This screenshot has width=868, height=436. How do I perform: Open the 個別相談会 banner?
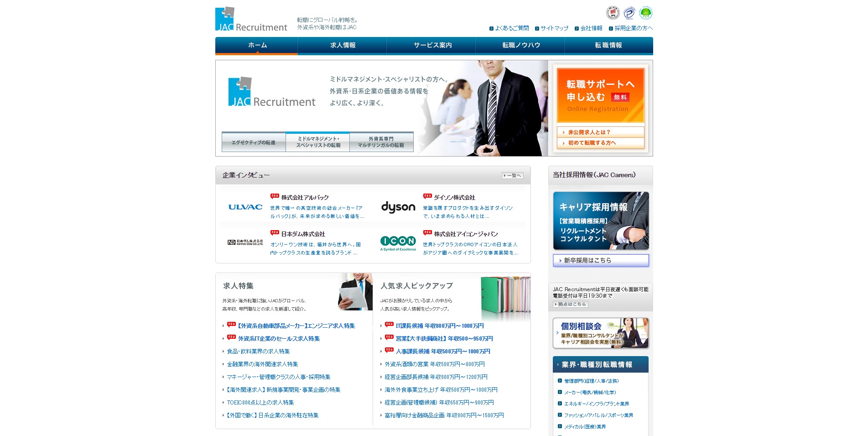(600, 333)
